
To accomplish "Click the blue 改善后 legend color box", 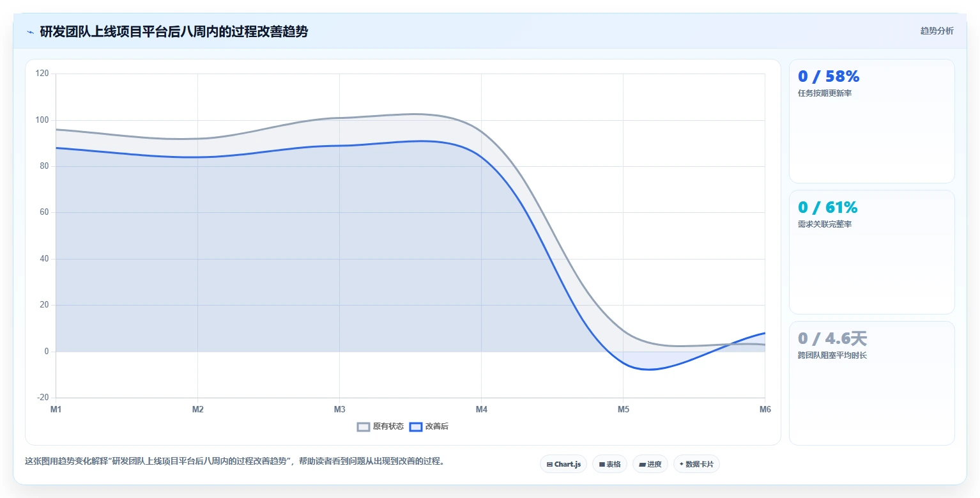I will coord(416,427).
